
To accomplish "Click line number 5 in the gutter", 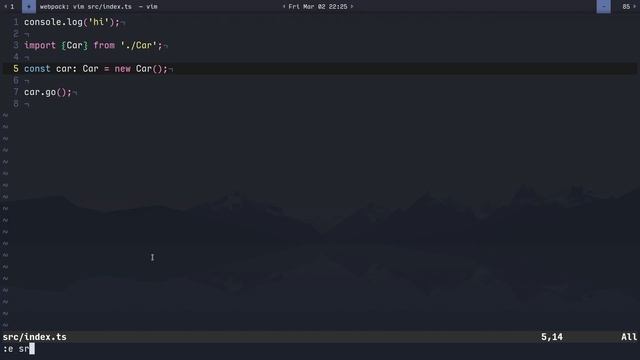I will [x=16, y=69].
